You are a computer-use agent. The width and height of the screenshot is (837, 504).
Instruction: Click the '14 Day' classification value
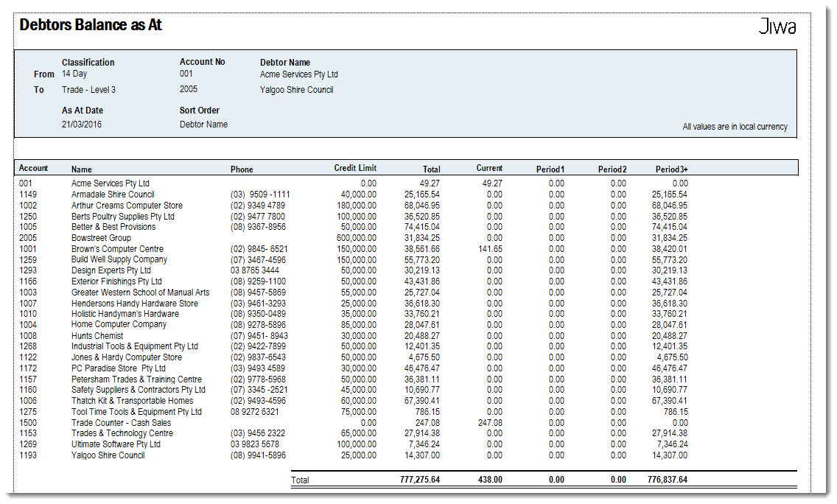(74, 74)
